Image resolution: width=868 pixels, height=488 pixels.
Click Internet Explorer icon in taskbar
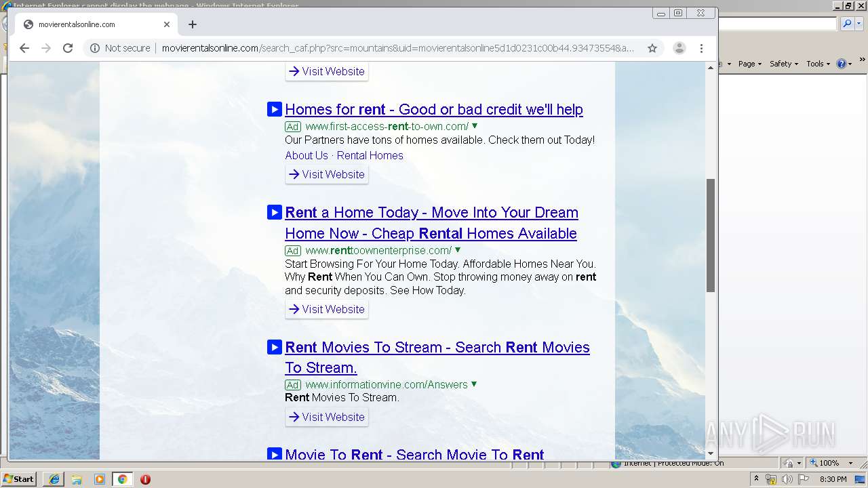(x=54, y=479)
